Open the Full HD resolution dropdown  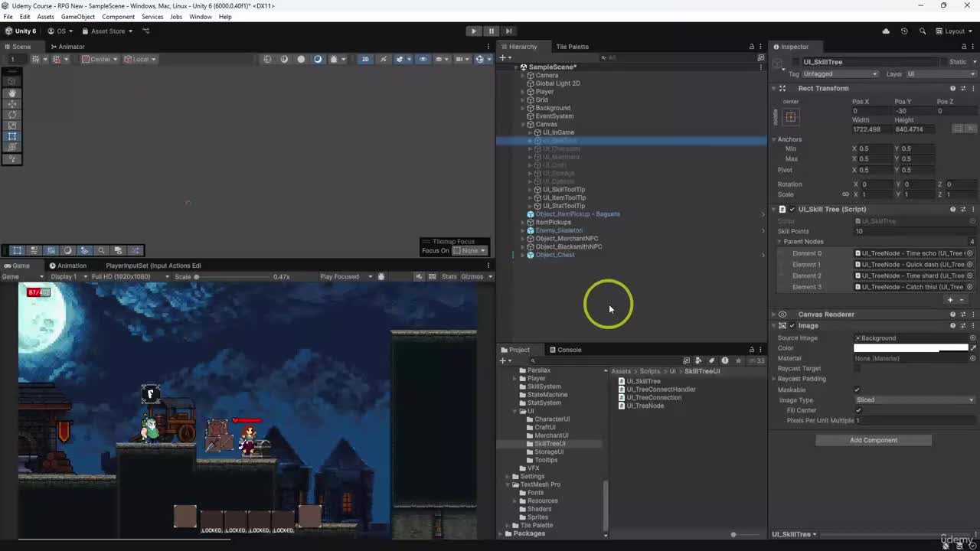129,276
